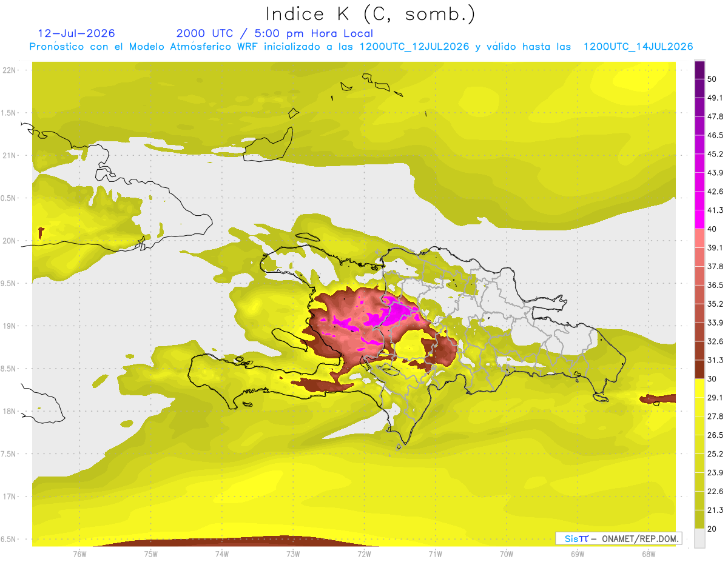Click the legend value "37.8"
The height and width of the screenshot is (562, 728).
point(715,266)
